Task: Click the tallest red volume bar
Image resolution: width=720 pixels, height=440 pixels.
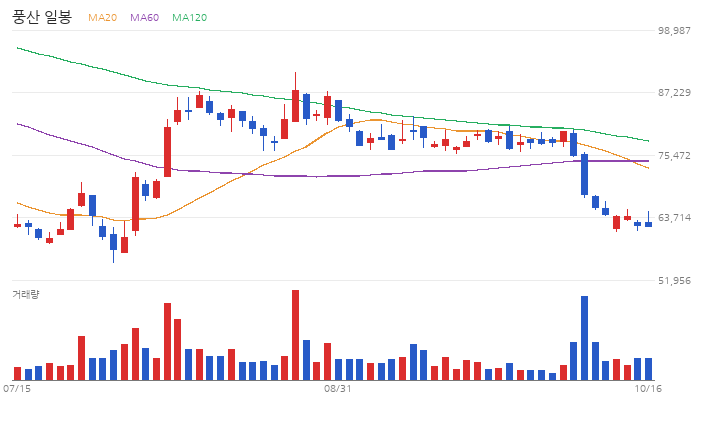Action: pos(295,335)
